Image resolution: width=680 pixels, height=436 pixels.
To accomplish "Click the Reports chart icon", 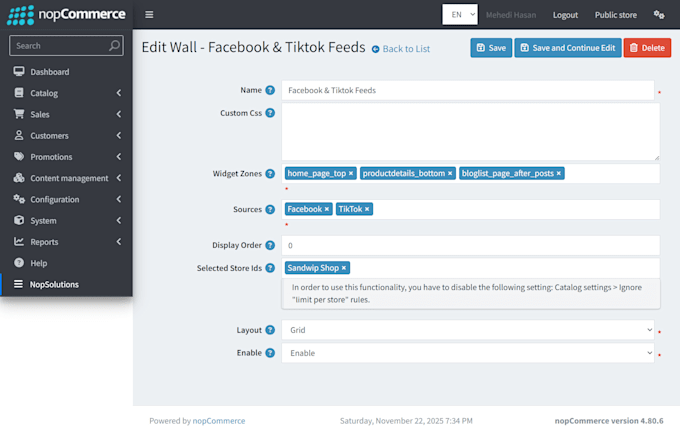I will pyautogui.click(x=19, y=242).
